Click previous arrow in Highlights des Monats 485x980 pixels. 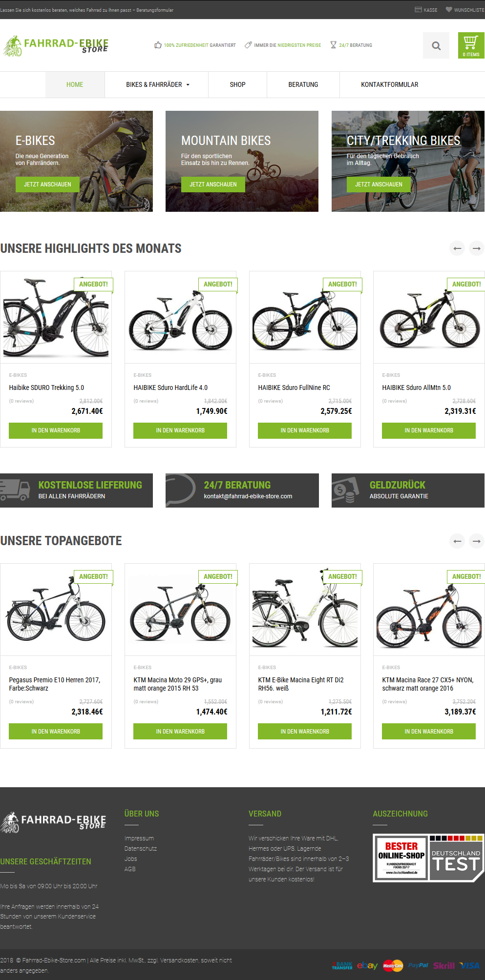coord(457,248)
